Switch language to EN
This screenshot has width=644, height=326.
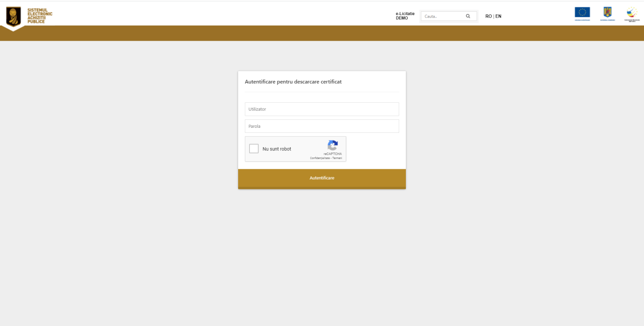click(499, 16)
